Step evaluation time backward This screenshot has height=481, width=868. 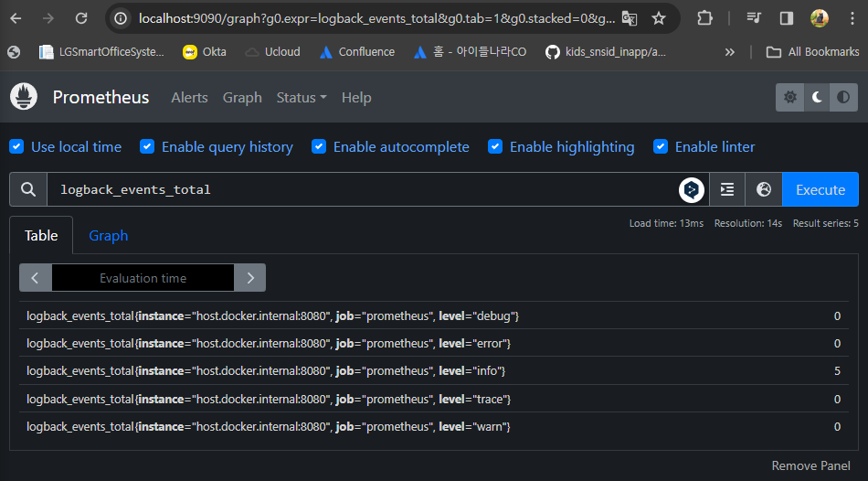(x=35, y=278)
